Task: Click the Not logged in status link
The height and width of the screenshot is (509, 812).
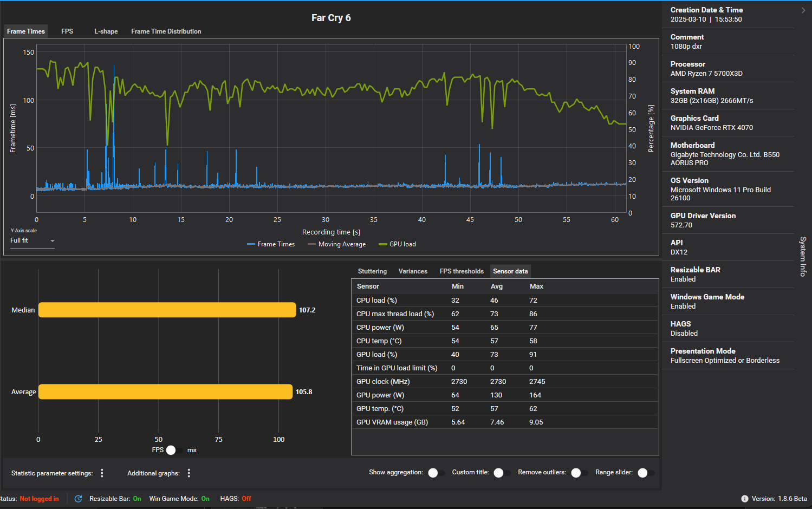Action: 39,499
